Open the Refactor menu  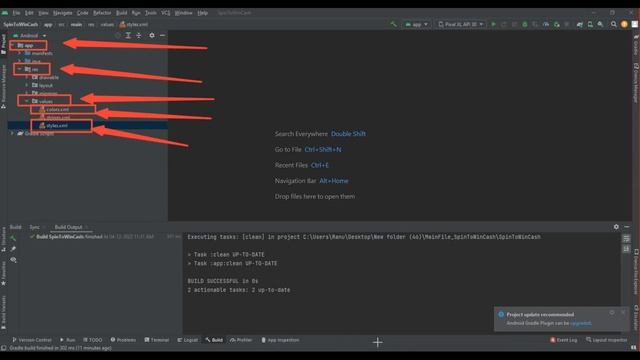pos(102,13)
